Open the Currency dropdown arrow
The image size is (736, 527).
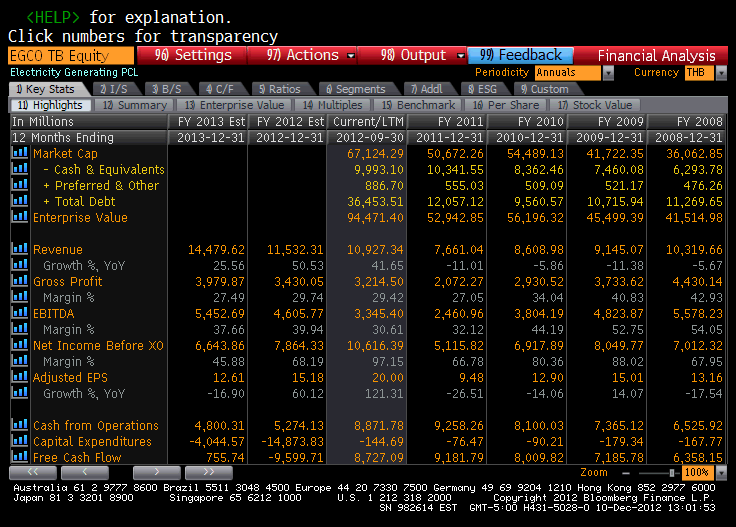tap(721, 73)
